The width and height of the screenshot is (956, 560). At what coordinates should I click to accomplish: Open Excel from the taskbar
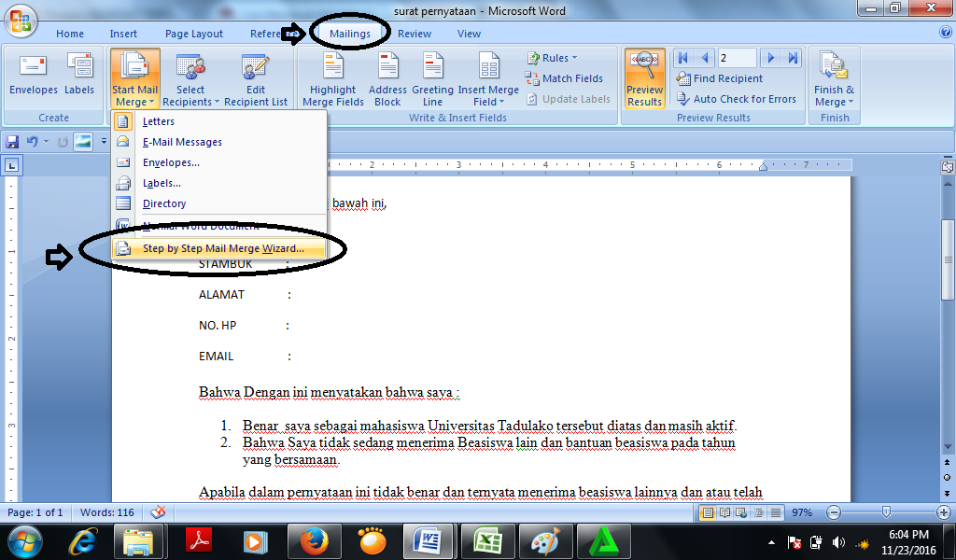coord(486,541)
